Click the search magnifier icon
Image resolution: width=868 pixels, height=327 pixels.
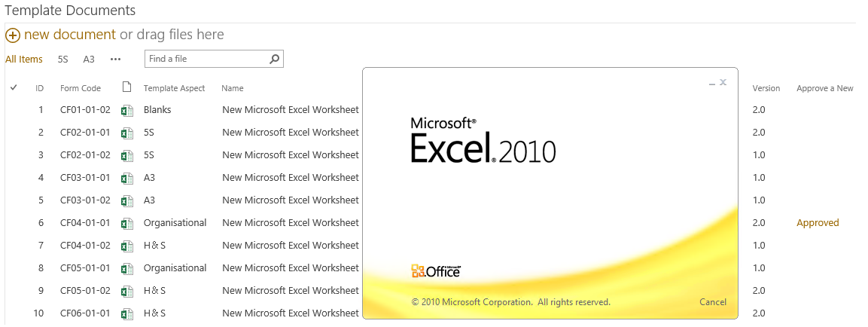275,59
